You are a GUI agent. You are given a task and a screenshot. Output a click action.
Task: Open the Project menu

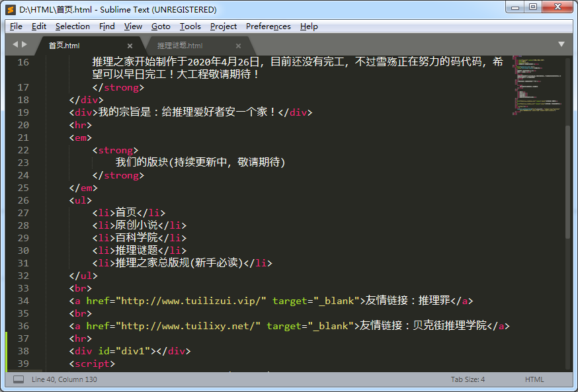tap(223, 26)
